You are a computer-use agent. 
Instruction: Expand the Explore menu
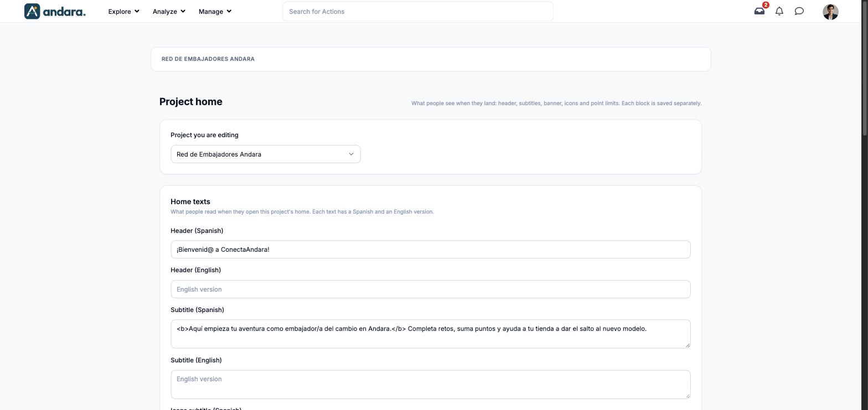(123, 11)
